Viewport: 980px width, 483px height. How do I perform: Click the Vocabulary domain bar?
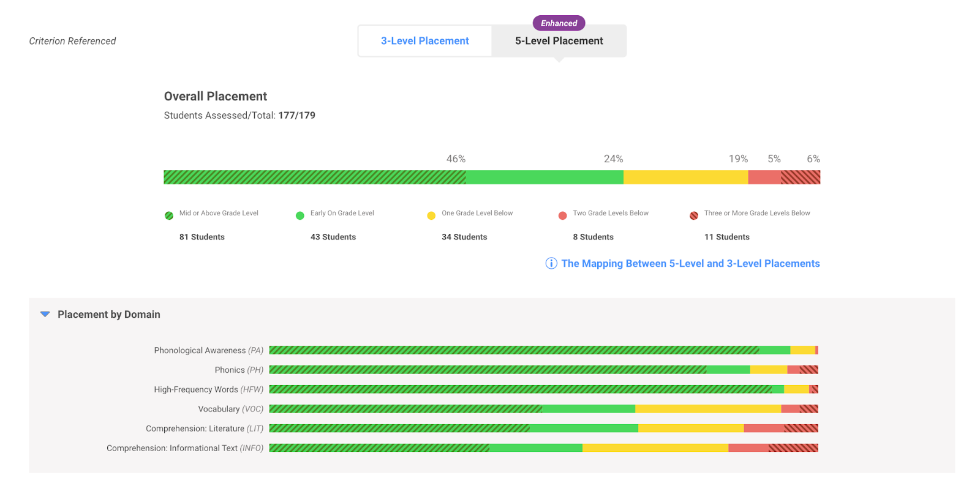pos(543,409)
